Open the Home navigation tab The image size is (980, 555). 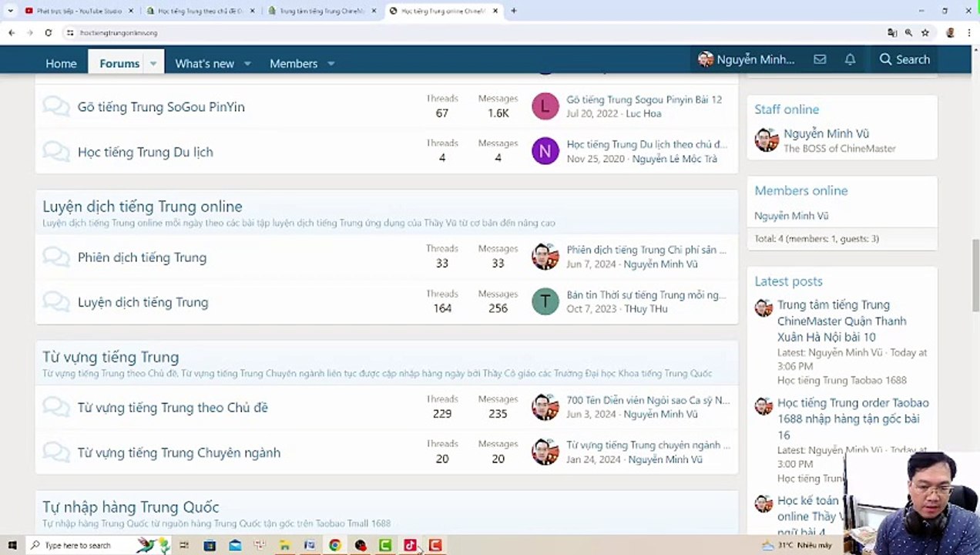61,63
